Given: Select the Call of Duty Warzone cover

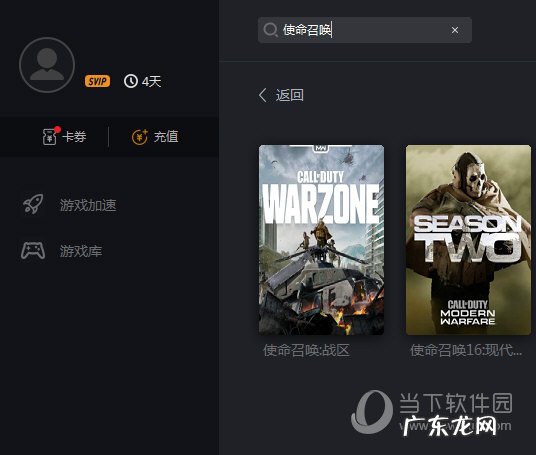Looking at the screenshot, I should (321, 240).
